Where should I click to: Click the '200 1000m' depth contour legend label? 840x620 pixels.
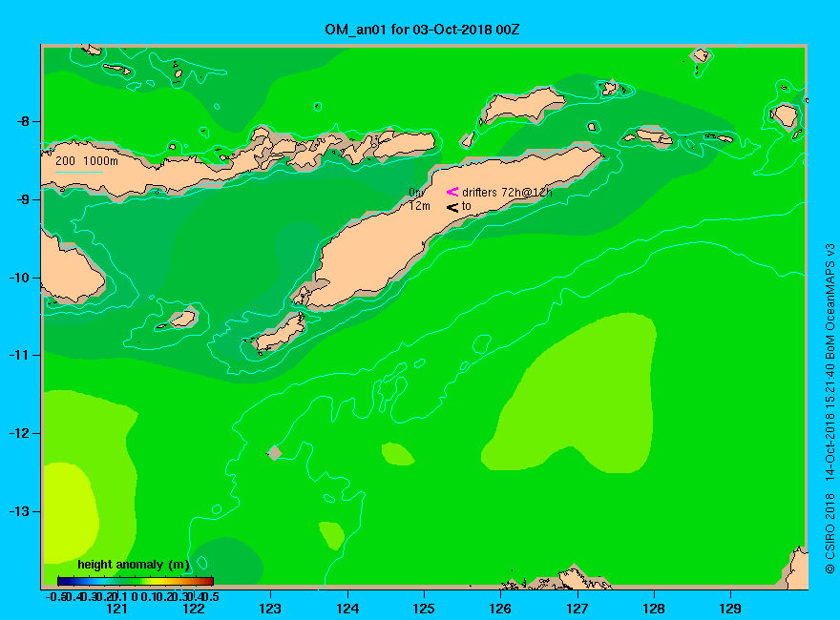pyautogui.click(x=87, y=160)
